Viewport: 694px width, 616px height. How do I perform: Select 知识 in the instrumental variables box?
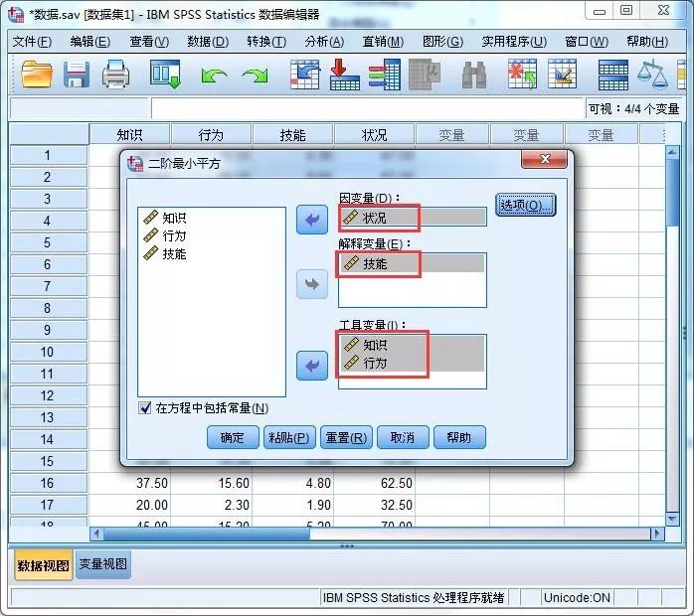(x=412, y=345)
